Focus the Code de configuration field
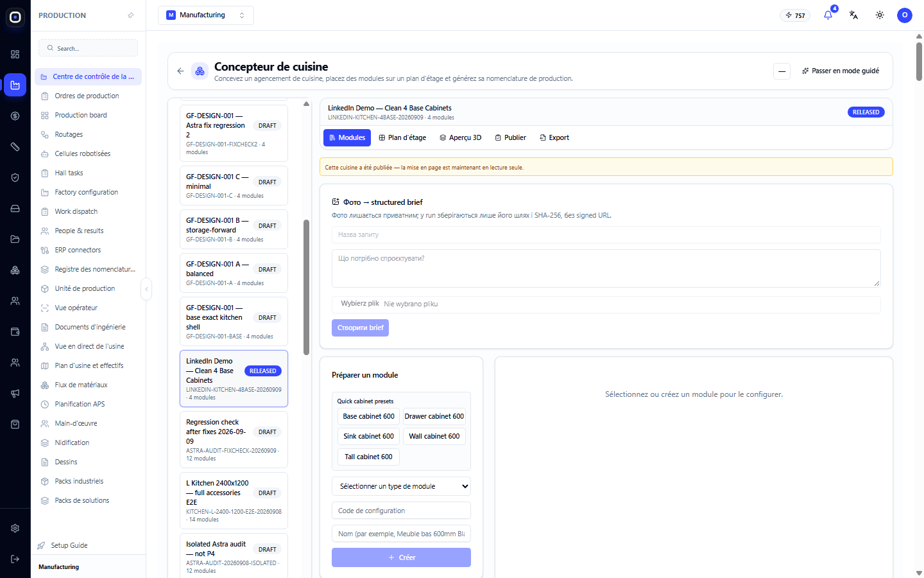Viewport: 924px width, 578px height. pyautogui.click(x=401, y=511)
